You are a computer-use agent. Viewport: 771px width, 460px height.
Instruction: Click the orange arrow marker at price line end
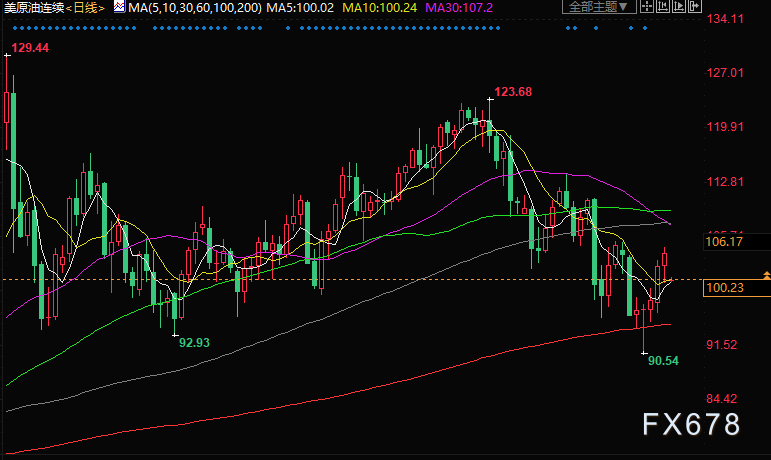coord(767,275)
